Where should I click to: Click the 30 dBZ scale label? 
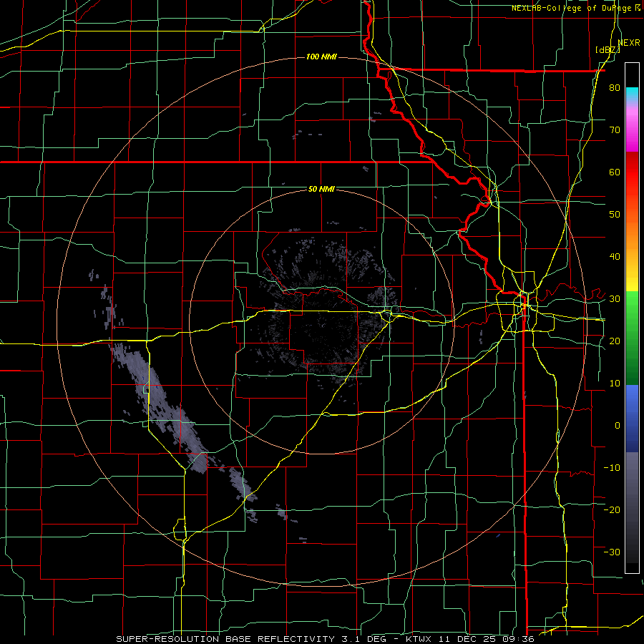(615, 299)
